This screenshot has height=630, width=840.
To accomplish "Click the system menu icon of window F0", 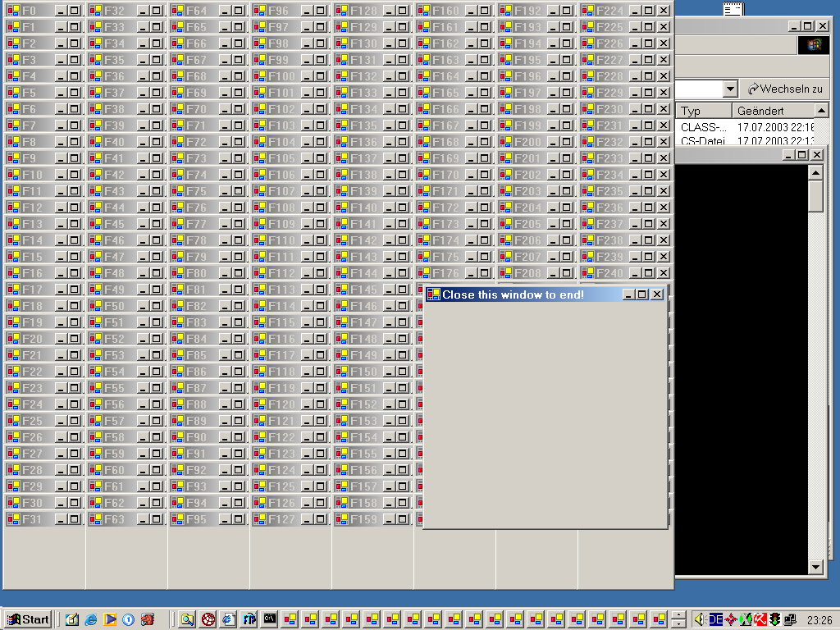I will tap(11, 11).
